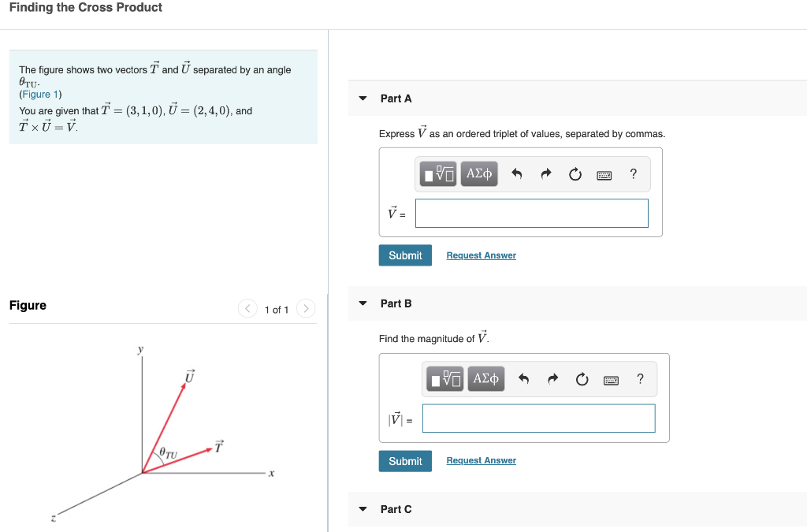Image resolution: width=807 pixels, height=532 pixels.
Task: Click the next-figure arrow beside 1 of 1
Action: (x=306, y=309)
